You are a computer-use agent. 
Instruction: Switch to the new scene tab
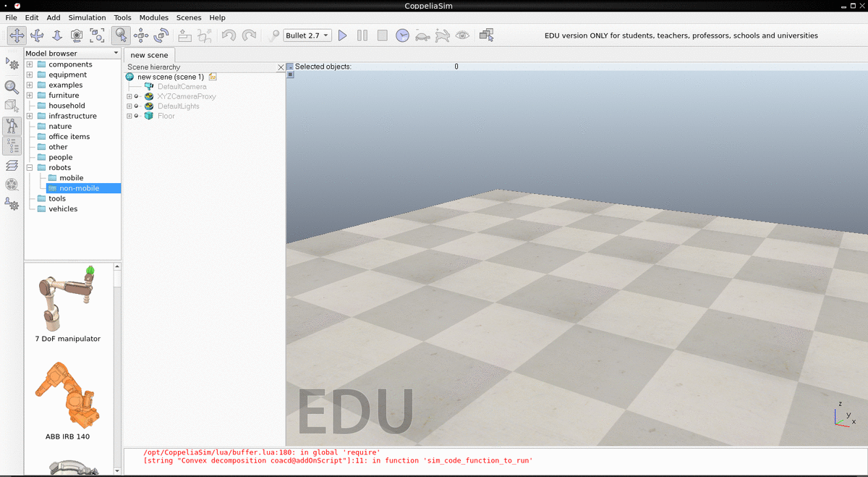coord(149,55)
